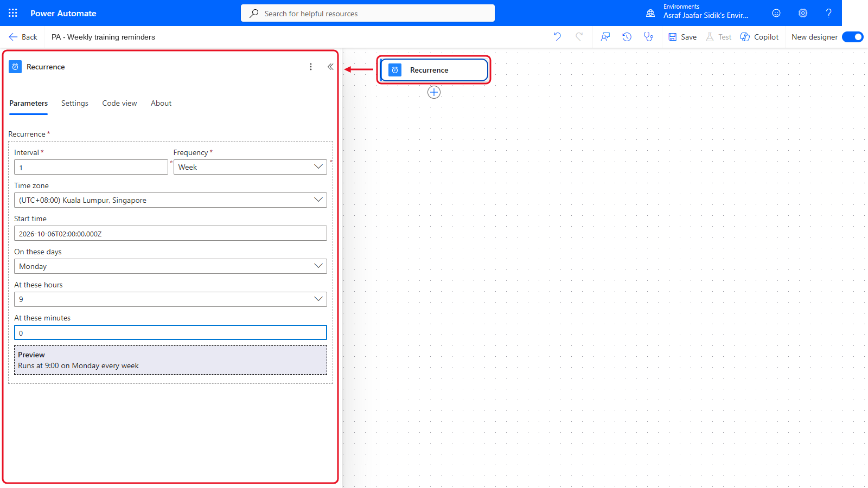
Task: Click the undo arrow icon
Action: (557, 37)
